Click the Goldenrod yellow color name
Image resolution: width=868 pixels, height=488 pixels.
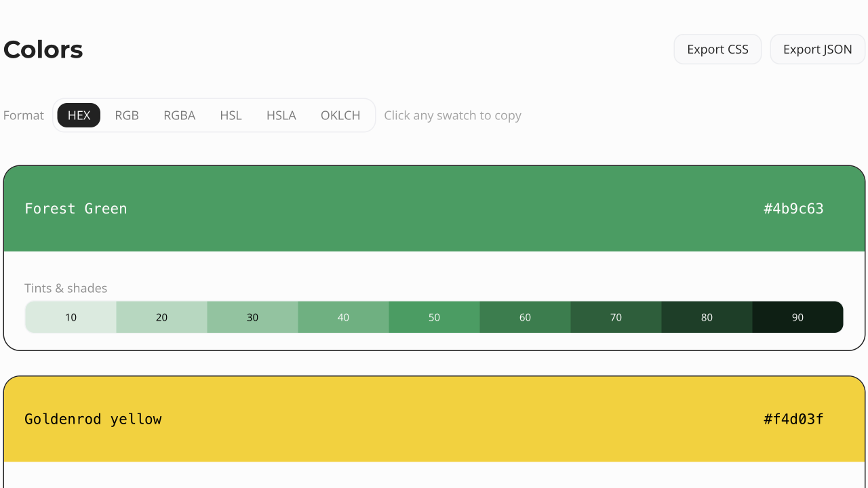[93, 419]
